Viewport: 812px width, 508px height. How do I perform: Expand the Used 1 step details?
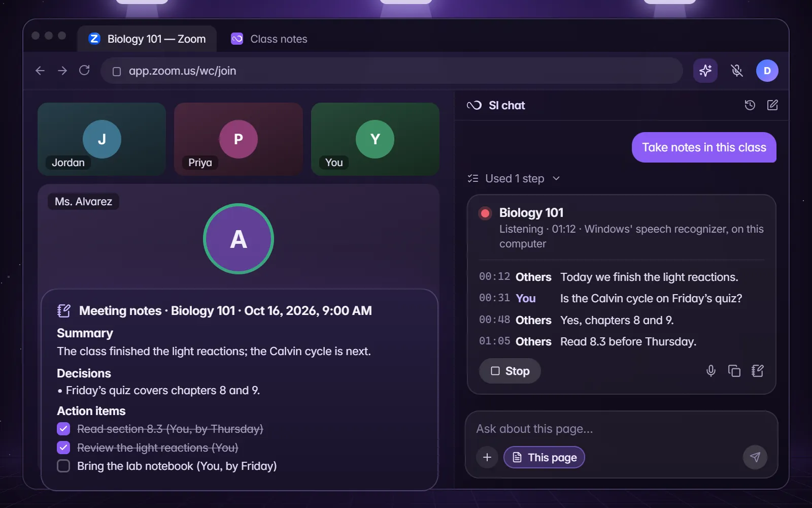tap(514, 178)
